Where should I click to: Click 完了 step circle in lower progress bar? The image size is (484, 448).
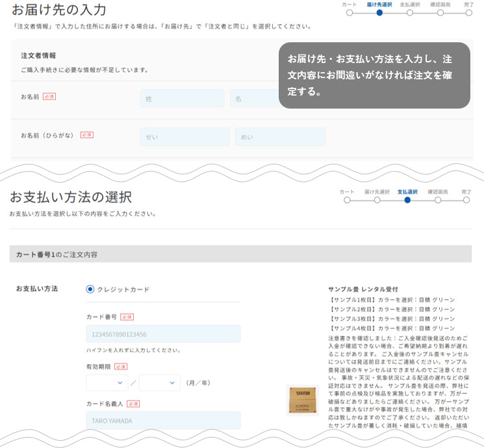coord(466,200)
